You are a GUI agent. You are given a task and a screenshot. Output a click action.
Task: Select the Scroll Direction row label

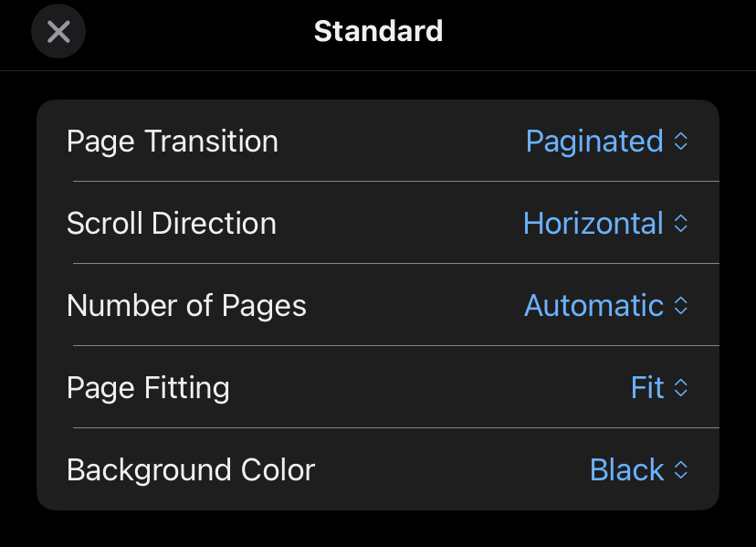[x=172, y=224]
